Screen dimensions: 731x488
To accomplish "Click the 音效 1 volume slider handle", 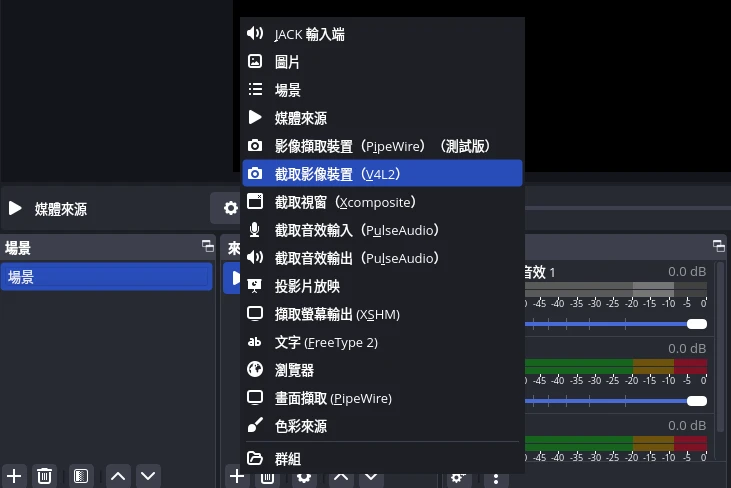I will tap(697, 324).
